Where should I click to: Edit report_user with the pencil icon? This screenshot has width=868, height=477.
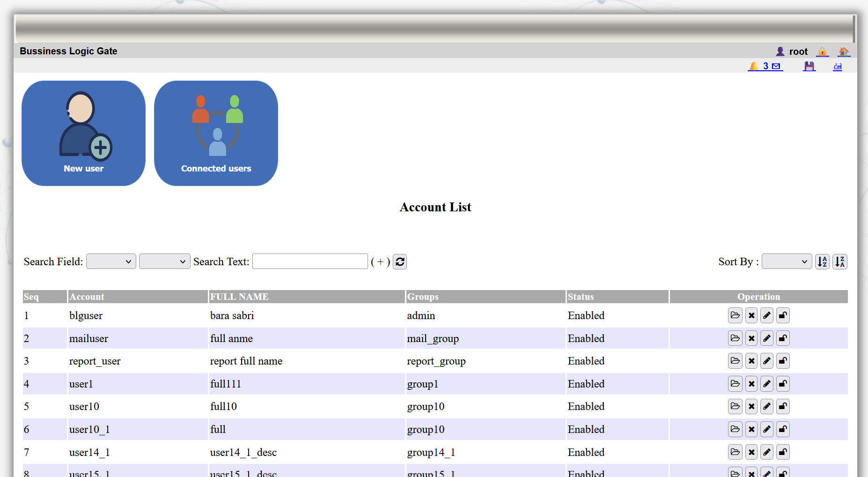767,361
